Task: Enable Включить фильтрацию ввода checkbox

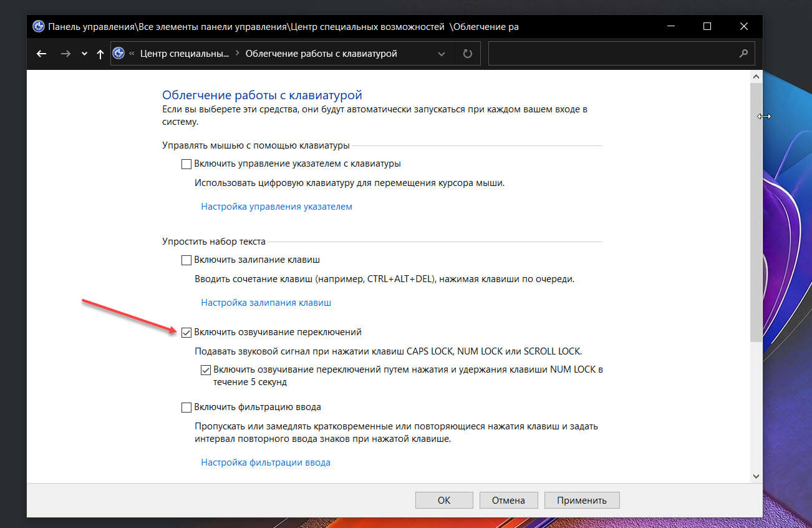Action: [186, 408]
